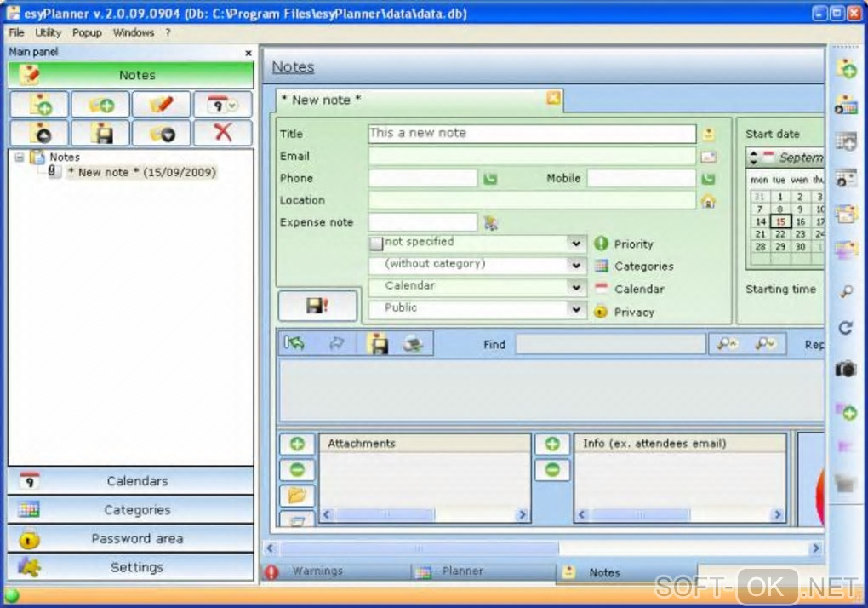Viewport: 868px width, 608px height.
Task: Close the '* New note *' tab
Action: click(x=553, y=98)
